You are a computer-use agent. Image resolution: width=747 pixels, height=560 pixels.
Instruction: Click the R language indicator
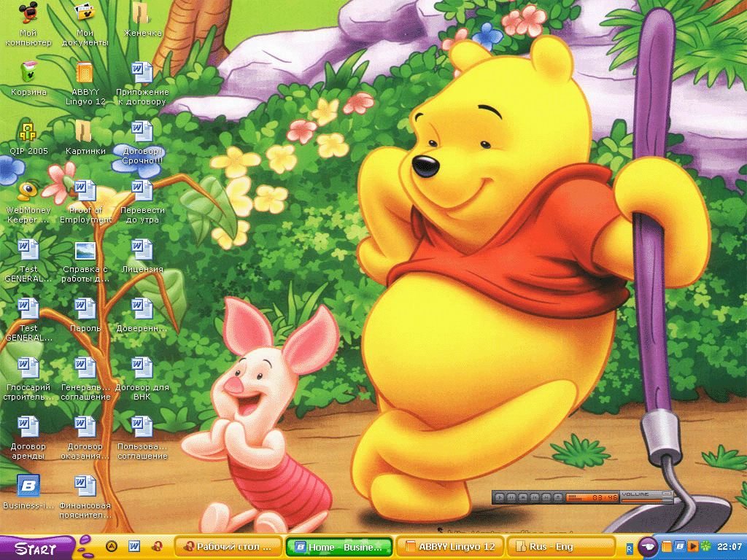pos(630,549)
